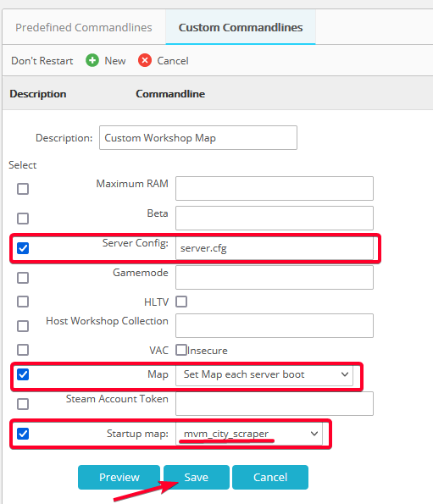
Task: Check the Steam Account Token select box
Action: point(23,404)
